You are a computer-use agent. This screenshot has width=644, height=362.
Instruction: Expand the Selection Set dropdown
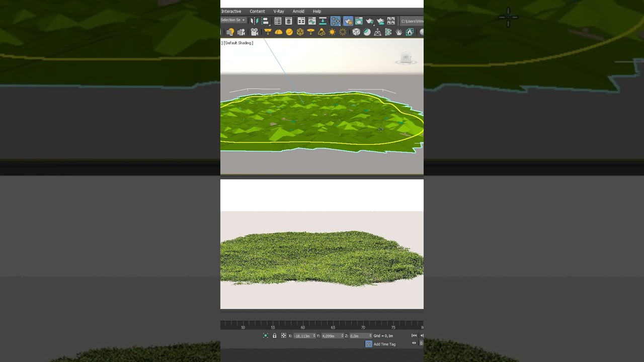tap(233, 20)
